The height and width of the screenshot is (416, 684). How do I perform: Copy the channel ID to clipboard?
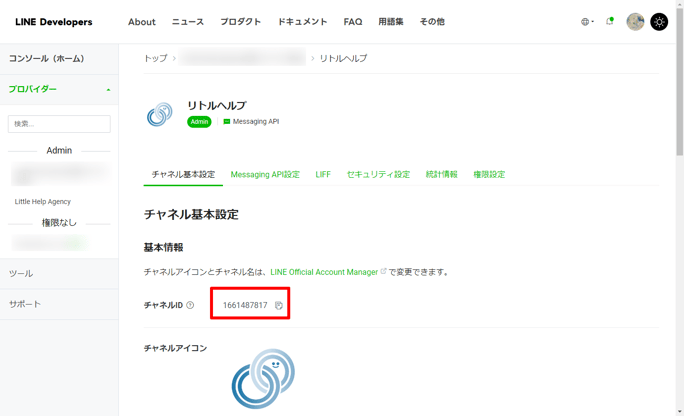(x=279, y=305)
